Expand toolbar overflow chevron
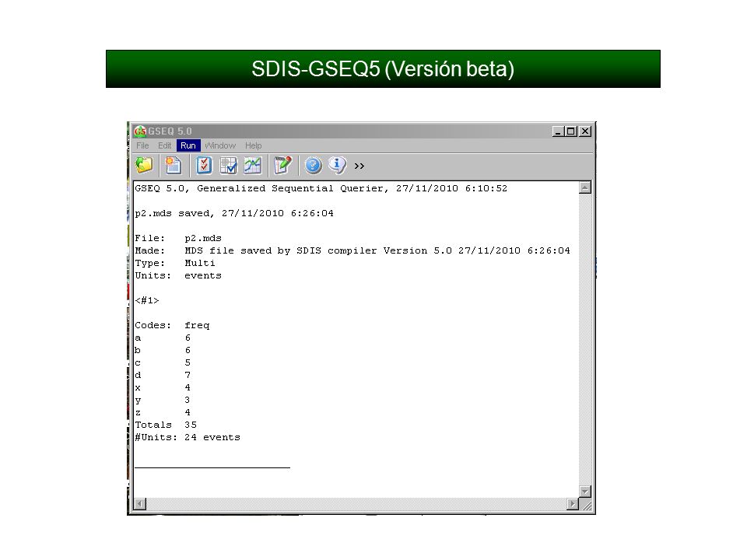 pyautogui.click(x=359, y=166)
